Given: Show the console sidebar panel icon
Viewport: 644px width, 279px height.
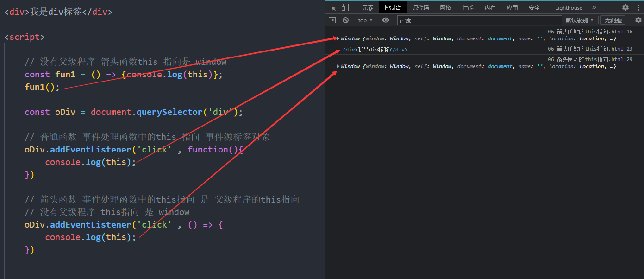Looking at the screenshot, I should click(331, 20).
